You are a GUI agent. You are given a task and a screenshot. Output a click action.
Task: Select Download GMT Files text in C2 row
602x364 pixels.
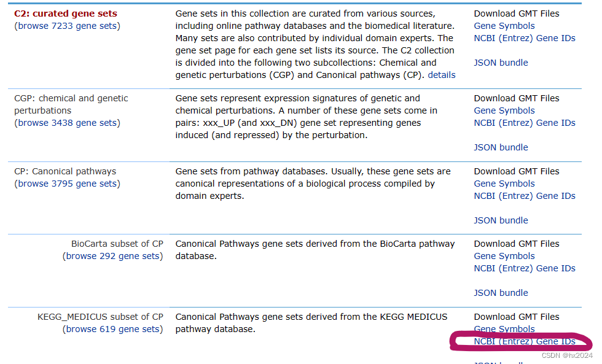517,14
